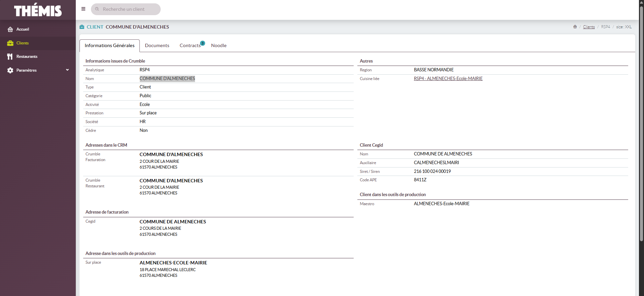Open the Paramètres menu label
The image size is (644, 296).
click(x=27, y=70)
